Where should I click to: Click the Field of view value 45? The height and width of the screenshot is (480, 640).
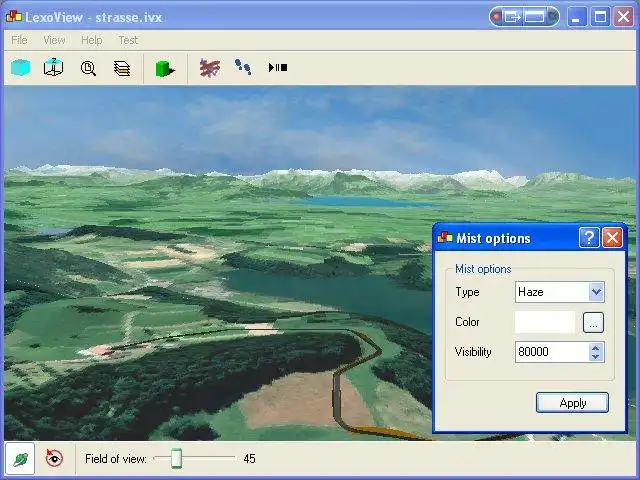click(249, 459)
